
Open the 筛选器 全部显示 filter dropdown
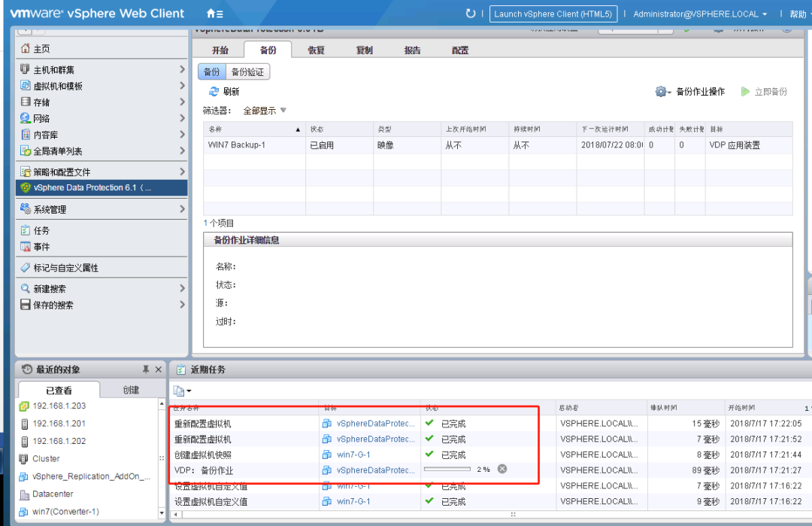[265, 111]
